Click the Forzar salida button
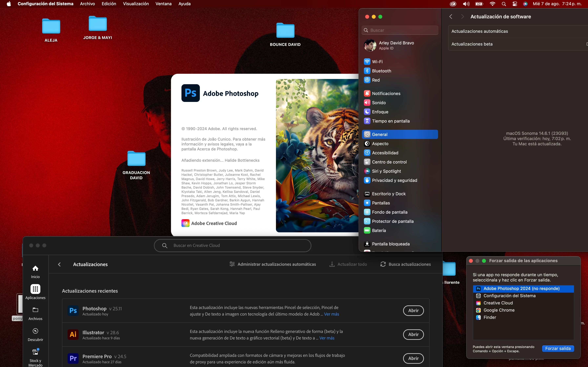This screenshot has width=588, height=367. (x=558, y=348)
